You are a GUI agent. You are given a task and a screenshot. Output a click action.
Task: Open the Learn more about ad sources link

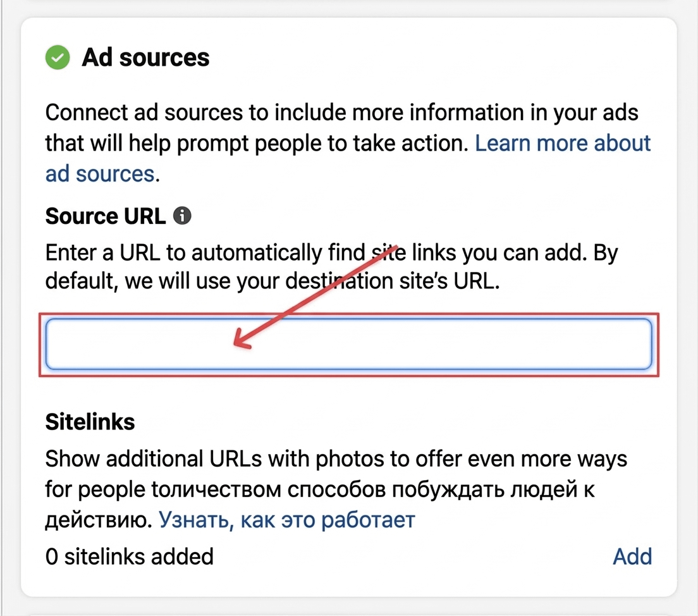pos(563,144)
